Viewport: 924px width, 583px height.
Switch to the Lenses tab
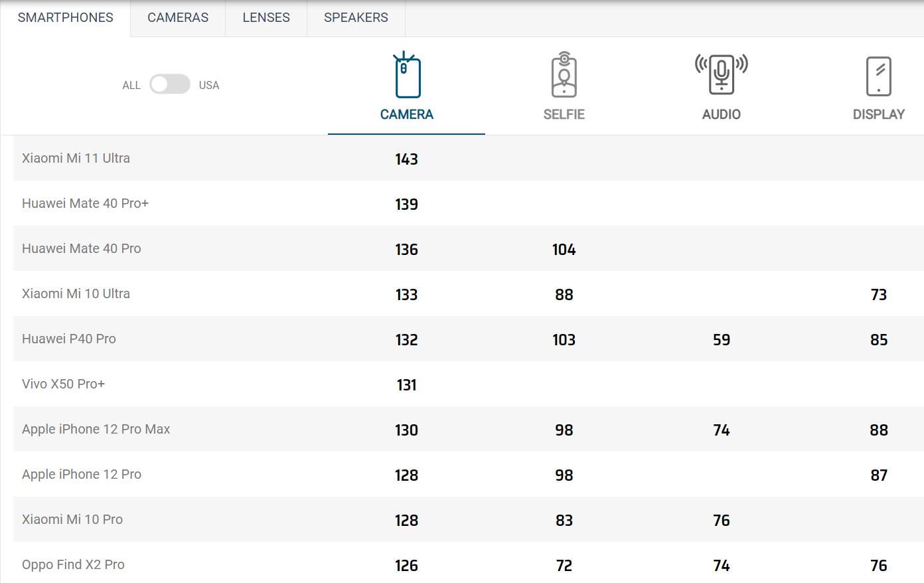(266, 18)
